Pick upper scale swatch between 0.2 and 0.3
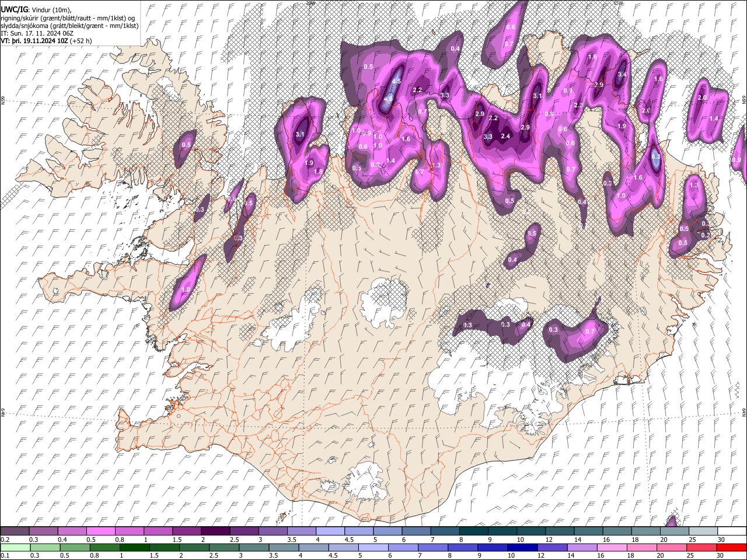 coord(15,531)
